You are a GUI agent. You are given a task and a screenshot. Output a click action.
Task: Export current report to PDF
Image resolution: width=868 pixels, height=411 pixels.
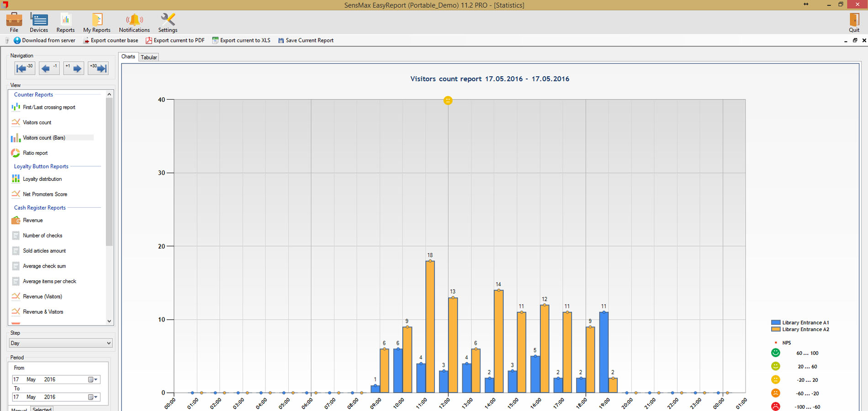tap(175, 40)
